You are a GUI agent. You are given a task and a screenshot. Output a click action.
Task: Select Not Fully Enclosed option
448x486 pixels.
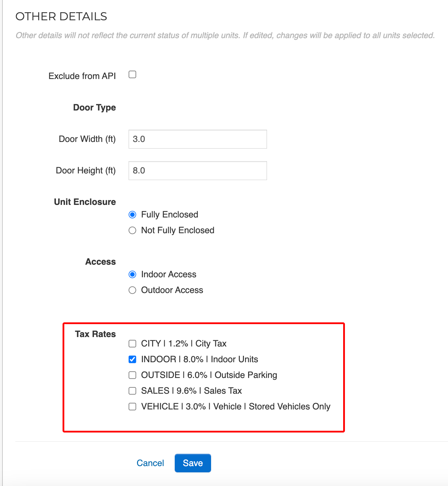pos(132,230)
